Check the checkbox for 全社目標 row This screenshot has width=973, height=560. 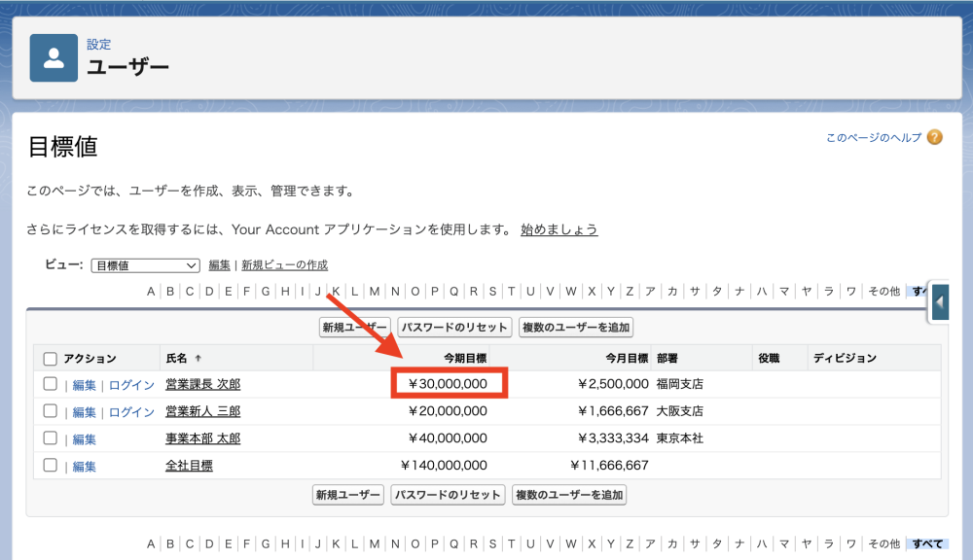pyautogui.click(x=52, y=466)
